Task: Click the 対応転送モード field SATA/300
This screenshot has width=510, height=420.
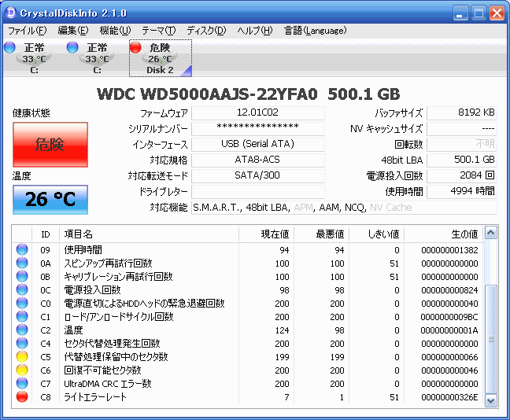Action: [258, 176]
